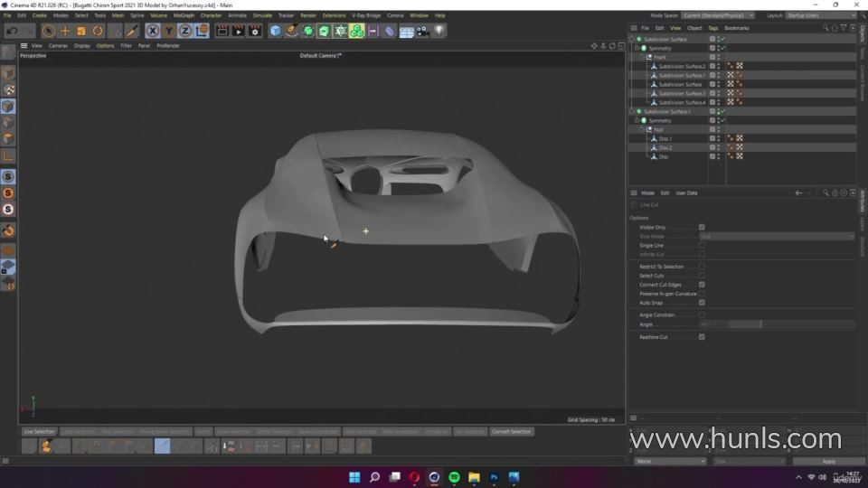Open the MoGraph menu
The width and height of the screenshot is (868, 488).
[184, 15]
